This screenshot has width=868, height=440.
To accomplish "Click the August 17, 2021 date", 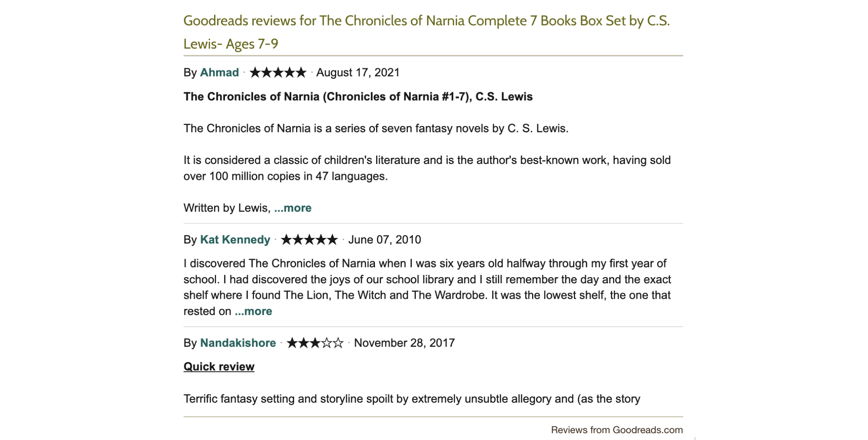I will point(358,72).
